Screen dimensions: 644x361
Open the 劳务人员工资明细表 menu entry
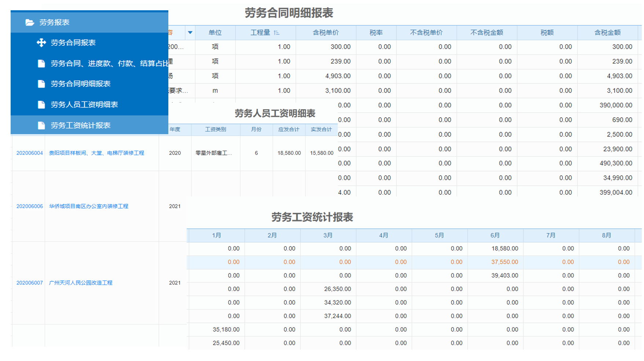coord(84,105)
